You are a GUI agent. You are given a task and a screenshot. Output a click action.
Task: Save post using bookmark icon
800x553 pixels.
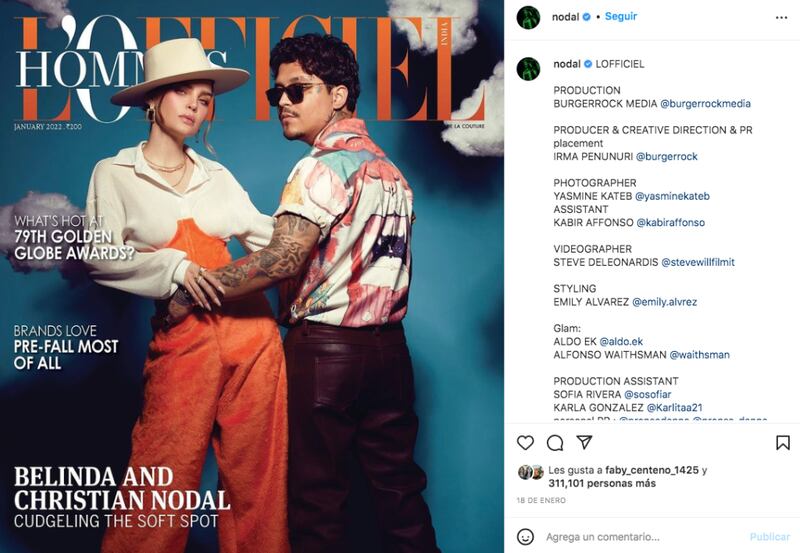click(x=783, y=442)
